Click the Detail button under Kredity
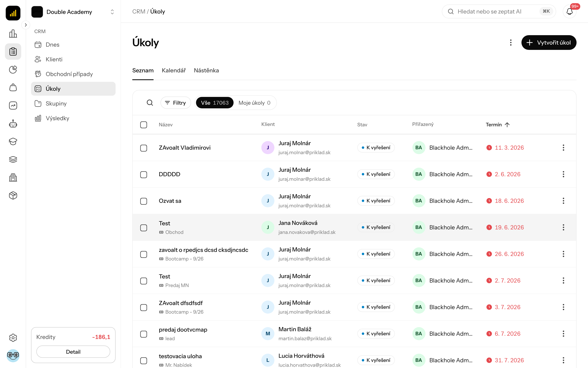The width and height of the screenshot is (588, 368). [x=73, y=352]
